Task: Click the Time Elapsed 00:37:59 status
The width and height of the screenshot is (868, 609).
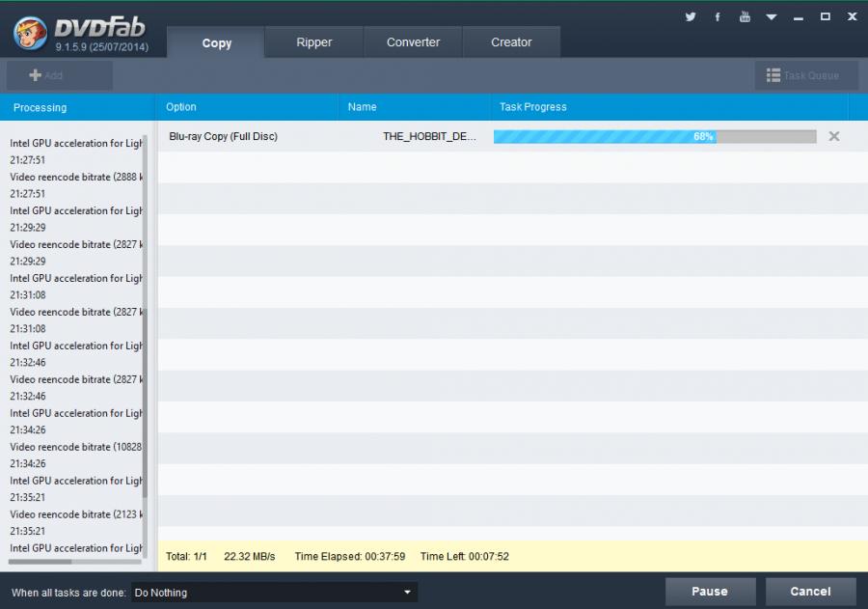Action: pos(350,556)
